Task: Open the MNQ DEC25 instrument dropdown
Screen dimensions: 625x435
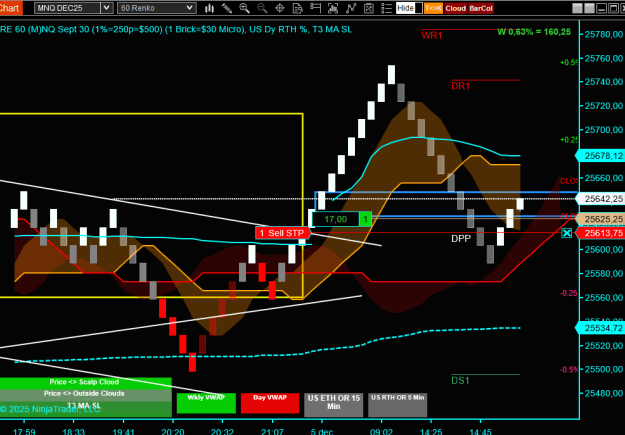Action: click(106, 8)
